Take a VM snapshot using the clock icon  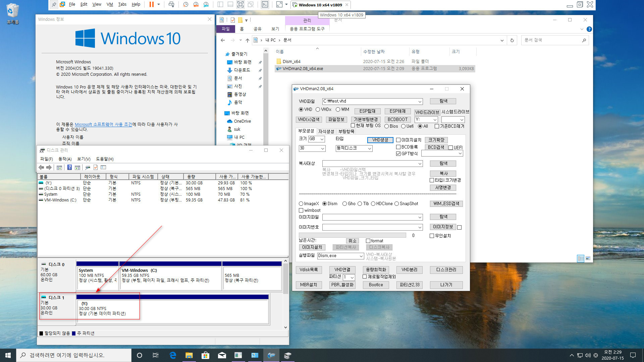186,4
